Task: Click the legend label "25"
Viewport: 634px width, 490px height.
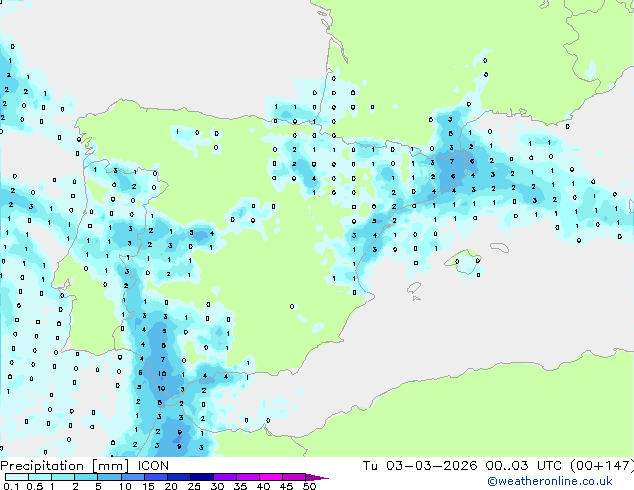Action: click(194, 486)
